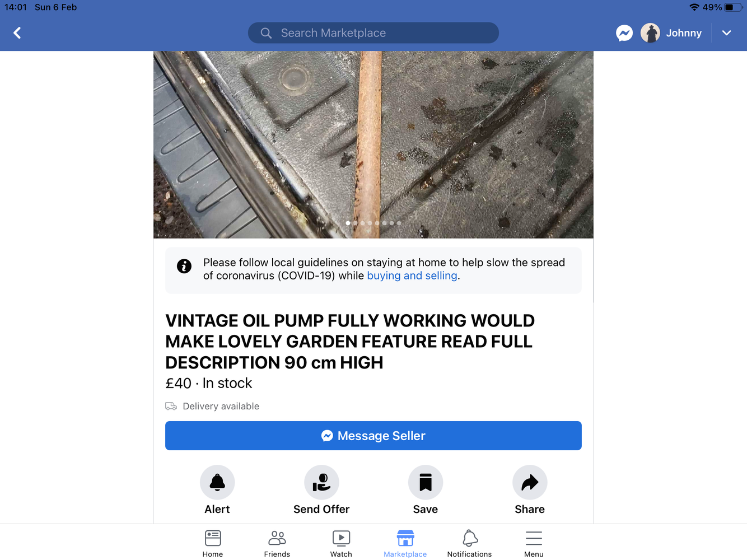The image size is (747, 560).
Task: Click the Alert label
Action: point(217,509)
